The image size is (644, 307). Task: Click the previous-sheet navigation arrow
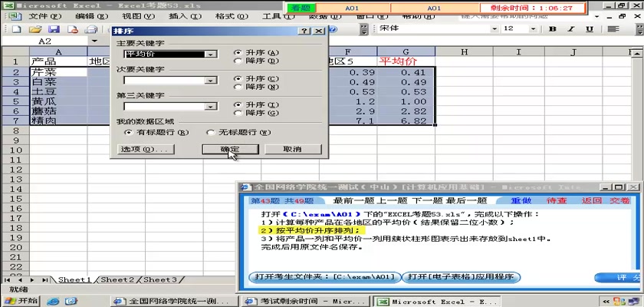[x=20, y=280]
